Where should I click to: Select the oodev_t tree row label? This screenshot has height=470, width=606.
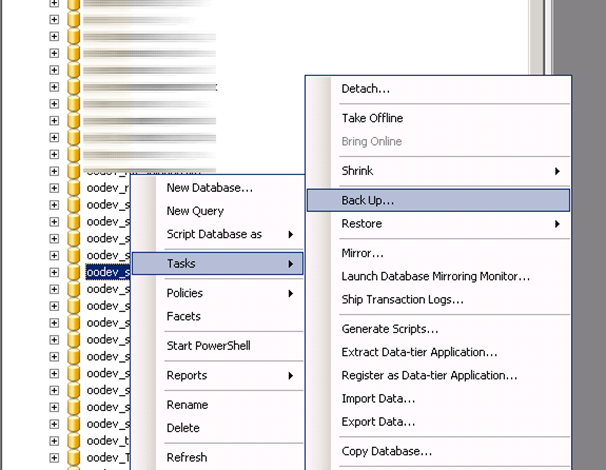(108, 441)
